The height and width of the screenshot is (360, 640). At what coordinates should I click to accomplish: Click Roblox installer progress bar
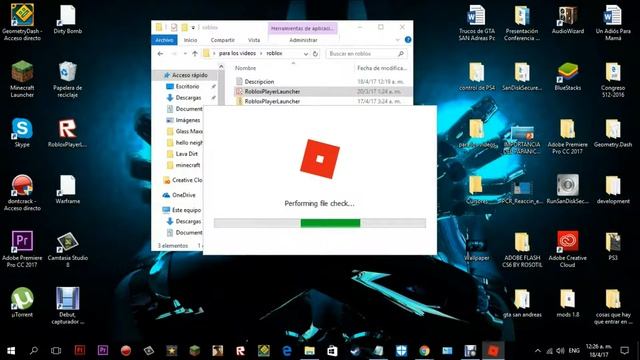[320, 223]
